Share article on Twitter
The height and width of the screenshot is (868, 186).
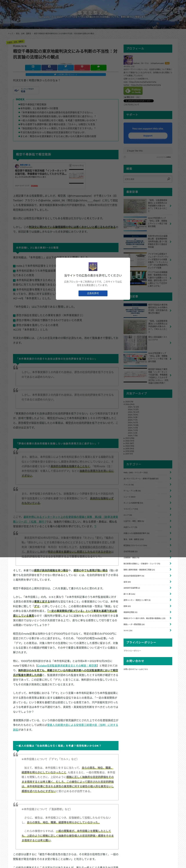[x=65, y=68]
